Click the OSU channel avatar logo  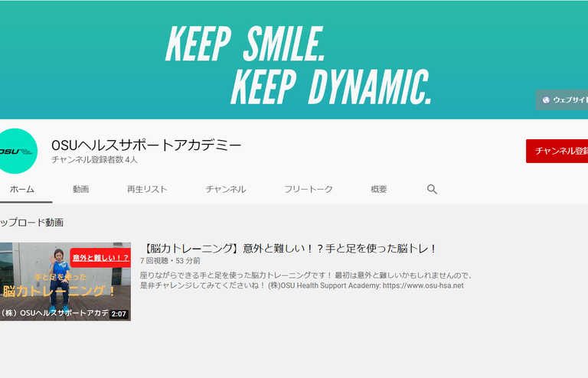(17, 152)
